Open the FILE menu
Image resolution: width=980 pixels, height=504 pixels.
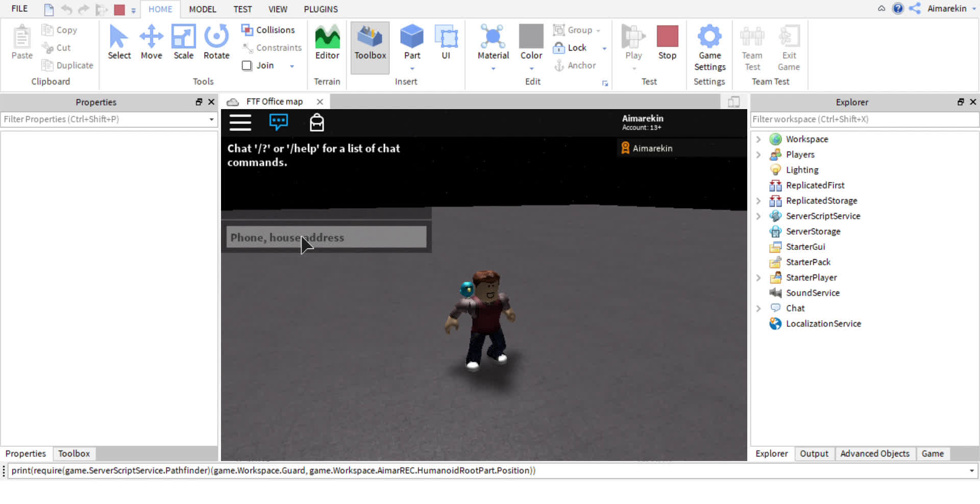[x=19, y=9]
